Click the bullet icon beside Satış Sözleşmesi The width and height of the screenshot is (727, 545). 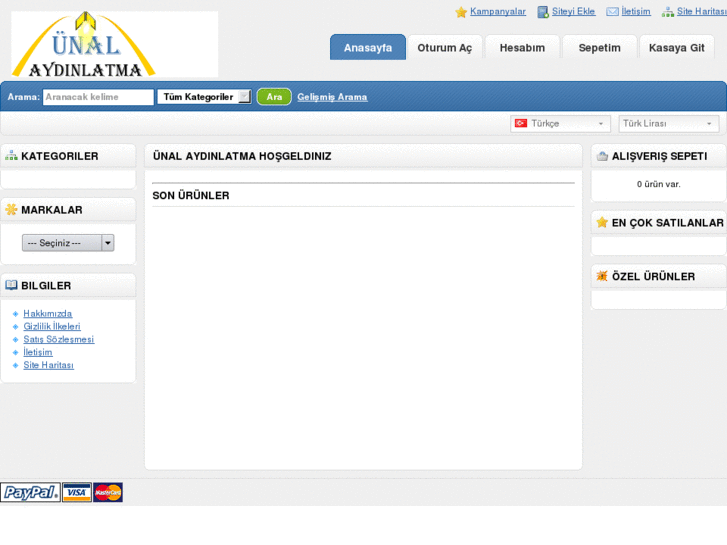pyautogui.click(x=15, y=340)
